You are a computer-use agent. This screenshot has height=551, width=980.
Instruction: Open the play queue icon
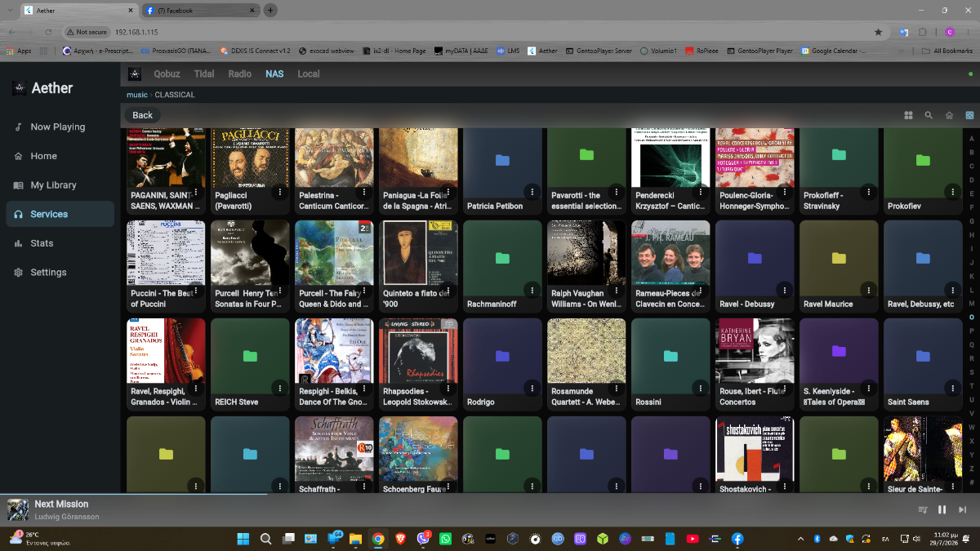[923, 509]
